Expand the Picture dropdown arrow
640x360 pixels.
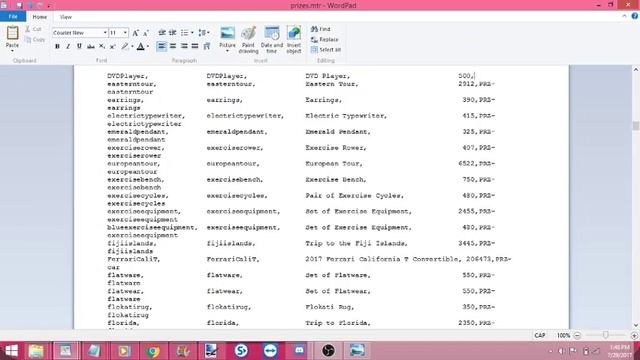click(227, 51)
